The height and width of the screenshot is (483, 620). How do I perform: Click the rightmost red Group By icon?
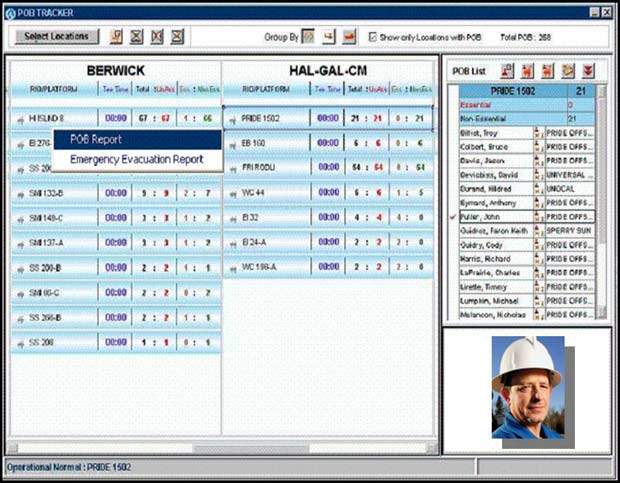coord(349,37)
